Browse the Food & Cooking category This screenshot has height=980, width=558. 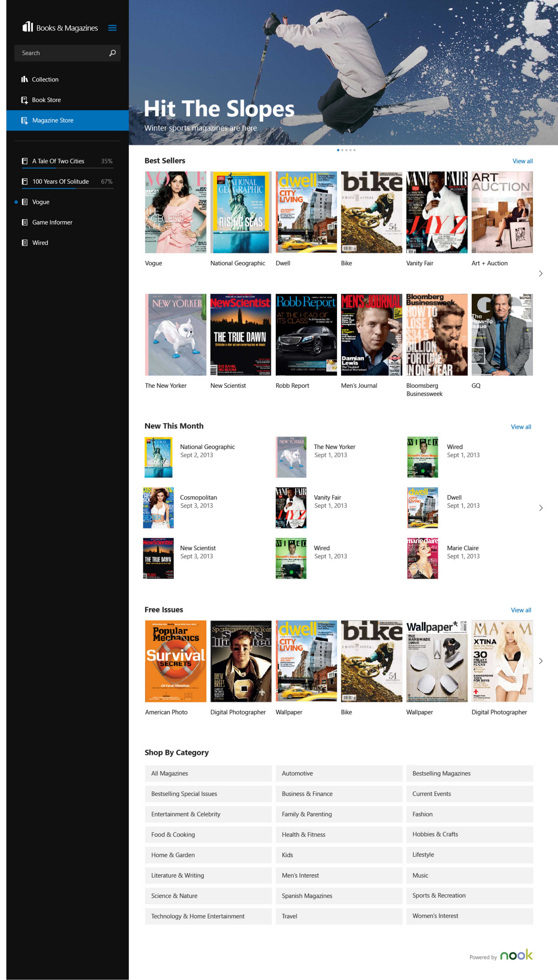click(208, 835)
